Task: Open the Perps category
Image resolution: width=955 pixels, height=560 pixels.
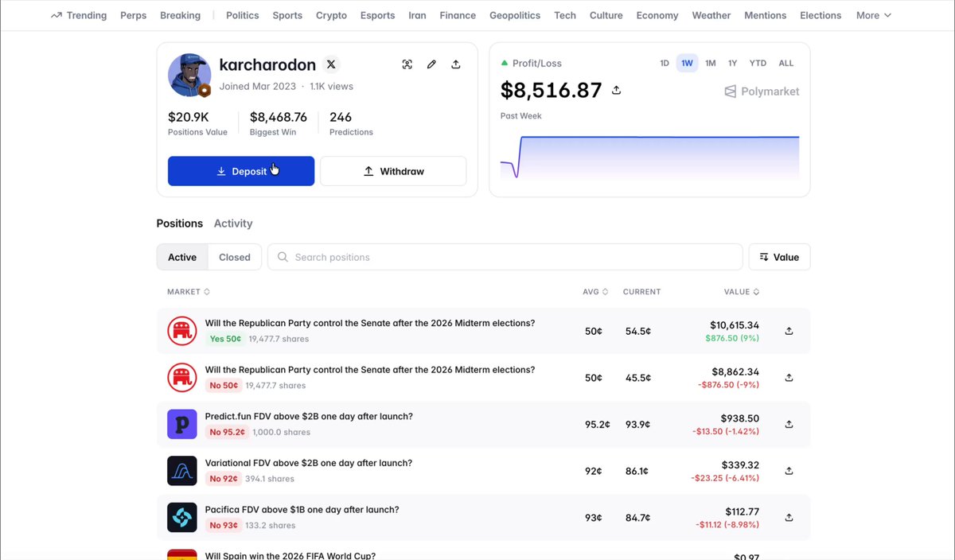Action: point(133,15)
